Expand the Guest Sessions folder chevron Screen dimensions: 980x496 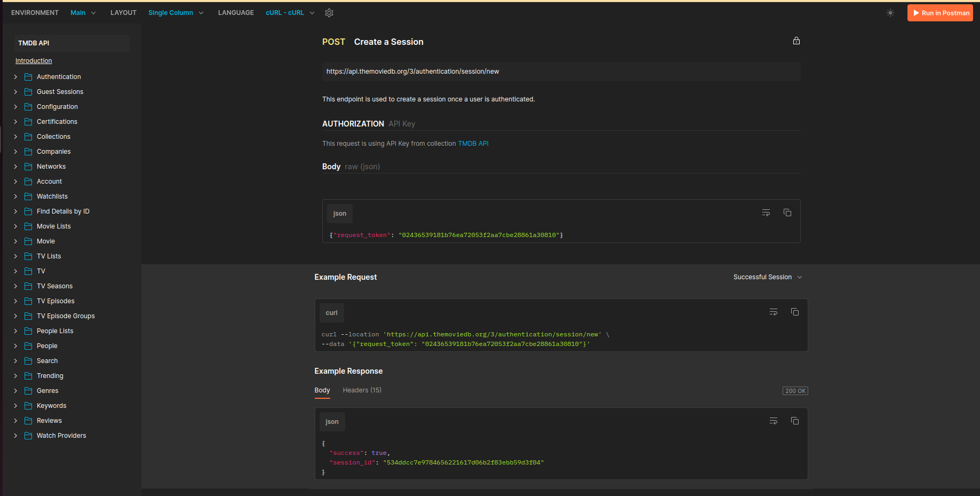click(x=15, y=92)
